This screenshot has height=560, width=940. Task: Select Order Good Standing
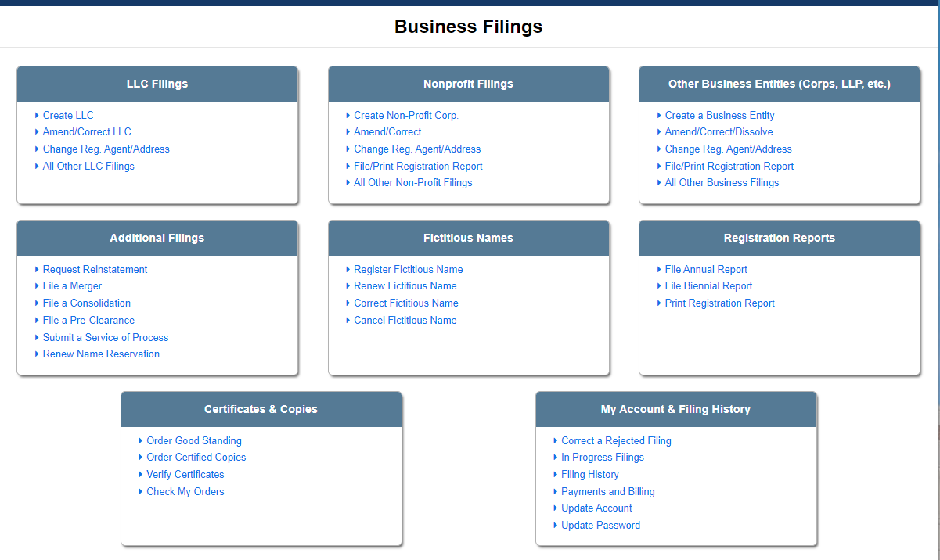tap(193, 440)
